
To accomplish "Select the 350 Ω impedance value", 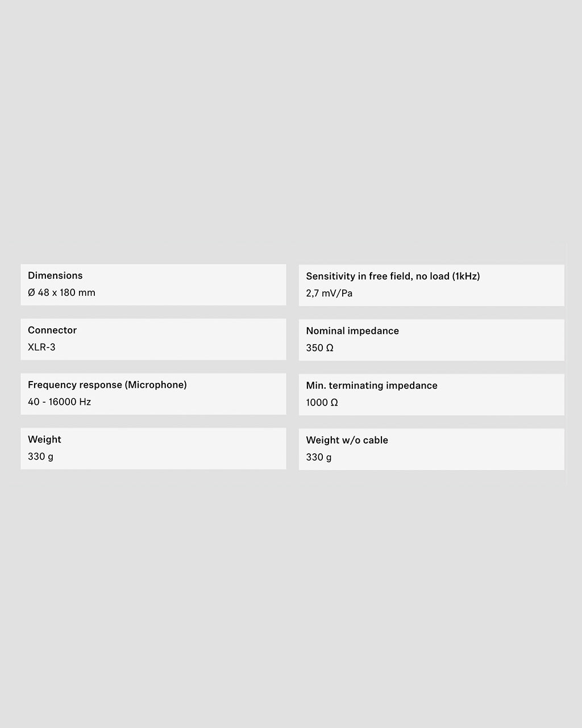I will click(x=319, y=348).
